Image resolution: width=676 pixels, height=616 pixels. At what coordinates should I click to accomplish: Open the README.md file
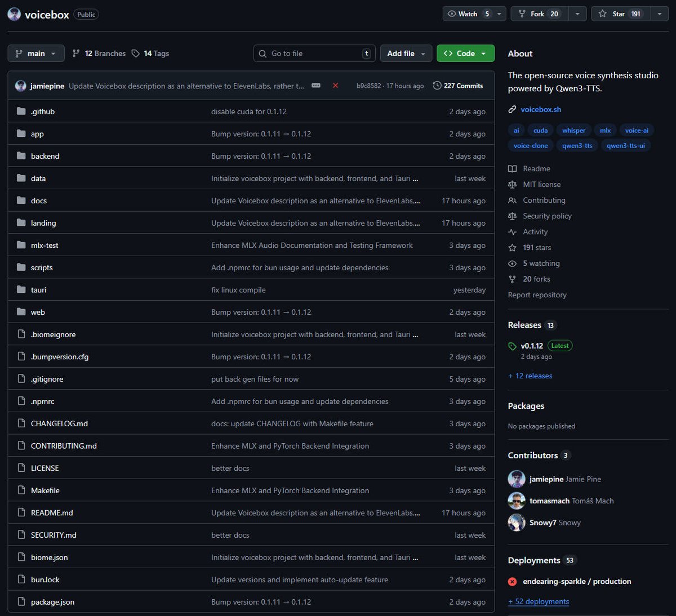pos(52,513)
